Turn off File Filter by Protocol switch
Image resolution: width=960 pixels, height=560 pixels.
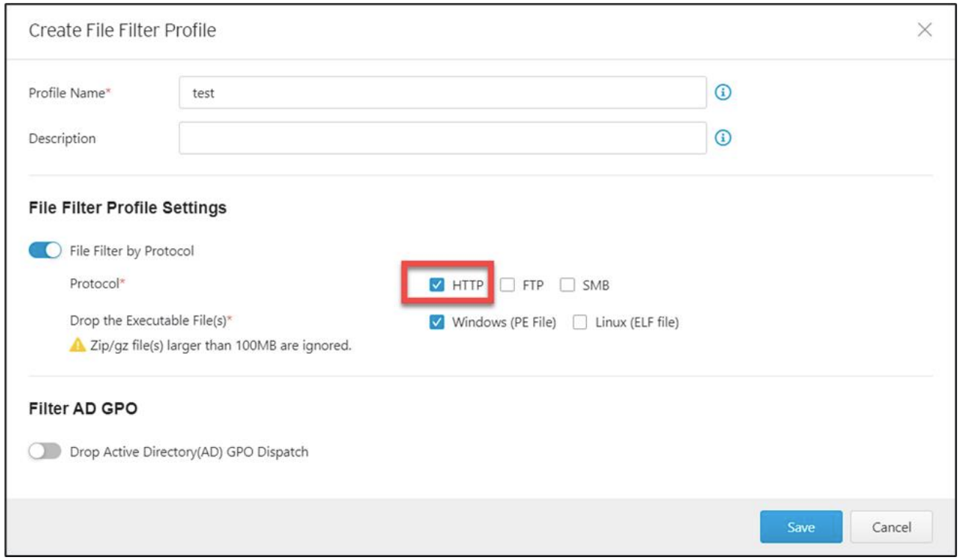pos(46,251)
